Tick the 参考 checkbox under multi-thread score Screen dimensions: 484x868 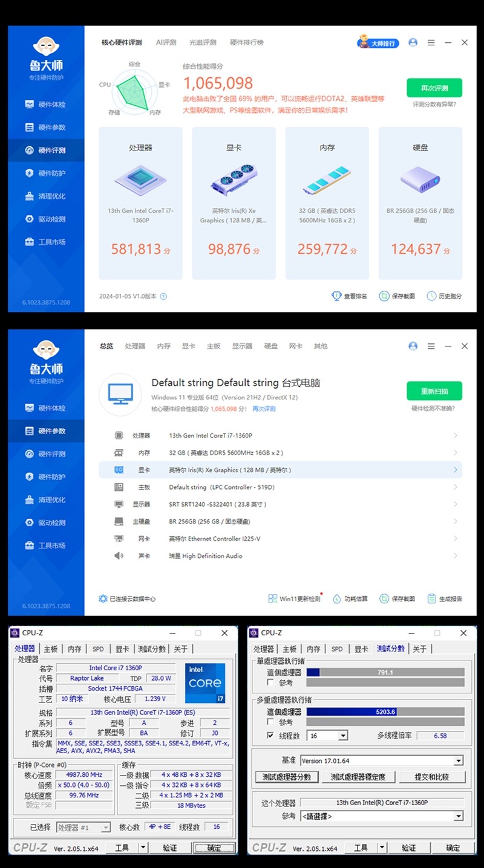tap(271, 722)
